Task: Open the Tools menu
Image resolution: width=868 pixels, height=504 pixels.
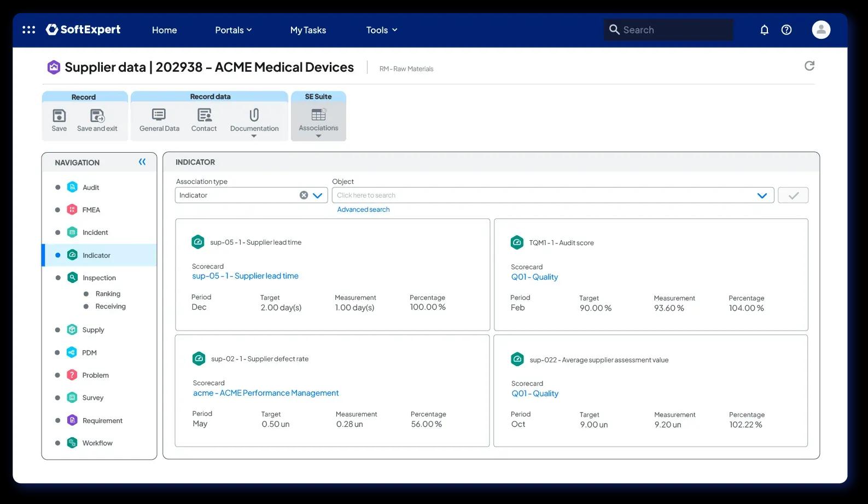Action: tap(382, 30)
